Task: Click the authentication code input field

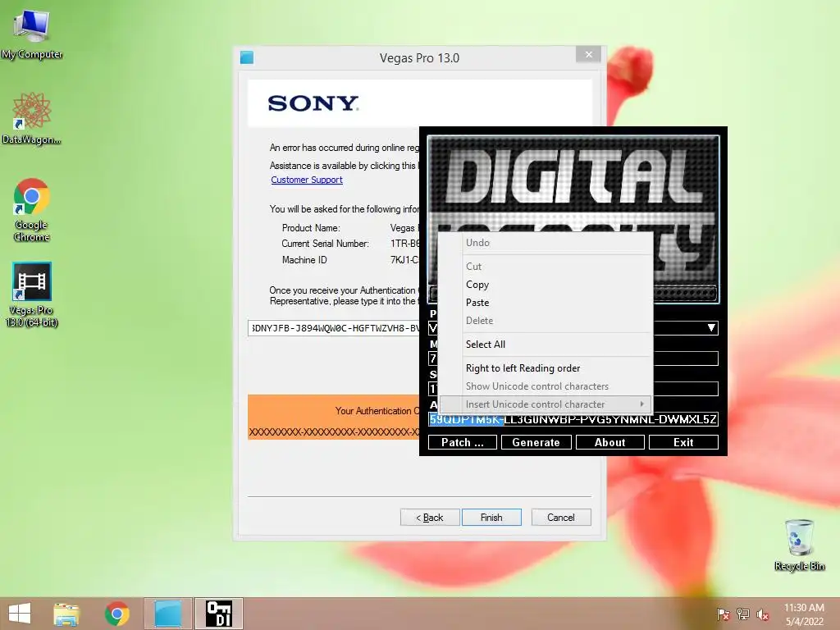Action: click(x=334, y=328)
